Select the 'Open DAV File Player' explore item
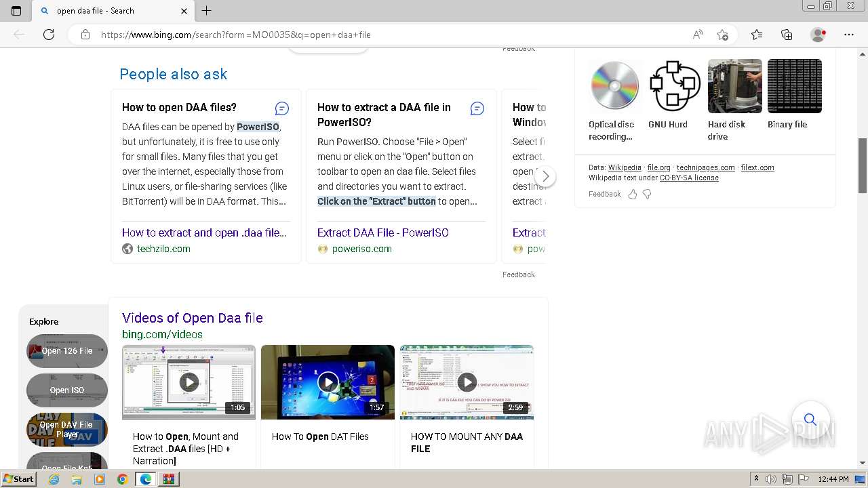868x488 pixels. pyautogui.click(x=67, y=430)
